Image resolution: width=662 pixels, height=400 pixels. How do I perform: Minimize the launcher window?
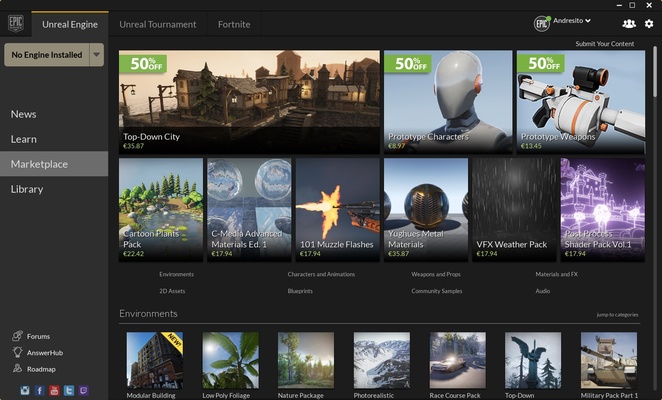619,5
